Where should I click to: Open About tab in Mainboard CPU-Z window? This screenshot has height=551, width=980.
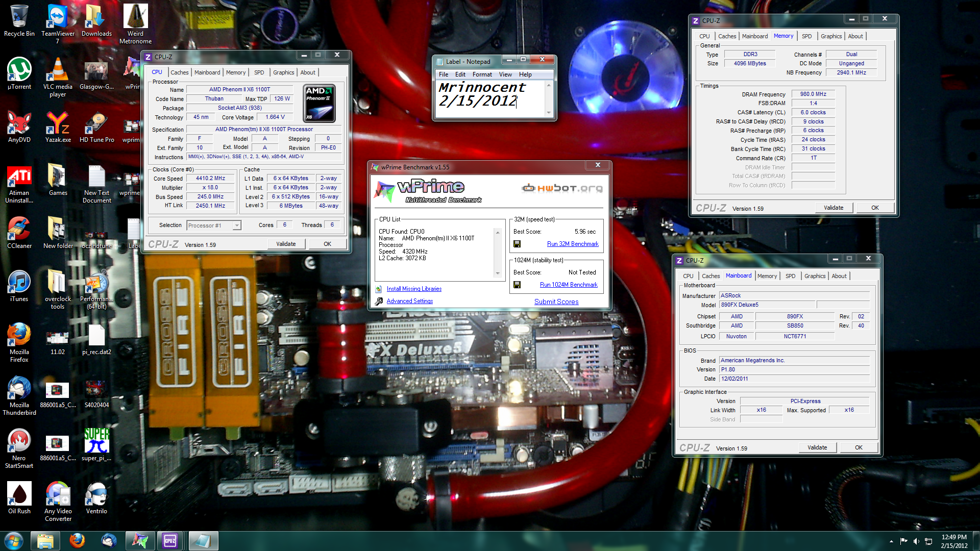(839, 276)
